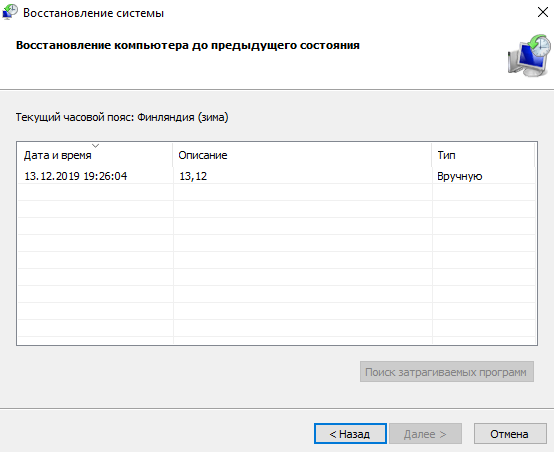Click heading Восстановление компьютера до предыдущего состояния
The width and height of the screenshot is (554, 452).
188,46
